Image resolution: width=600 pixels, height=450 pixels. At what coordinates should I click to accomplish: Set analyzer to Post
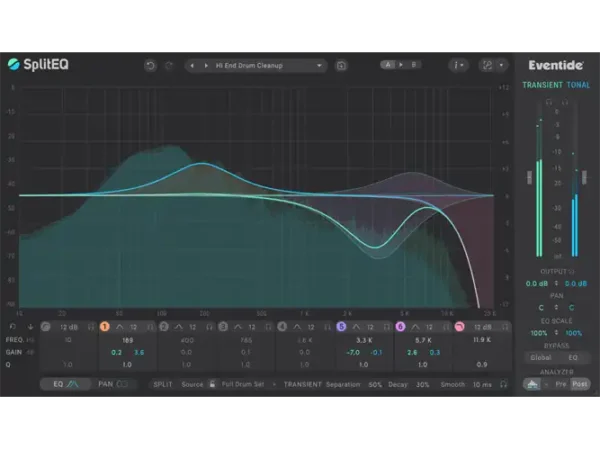(x=580, y=384)
